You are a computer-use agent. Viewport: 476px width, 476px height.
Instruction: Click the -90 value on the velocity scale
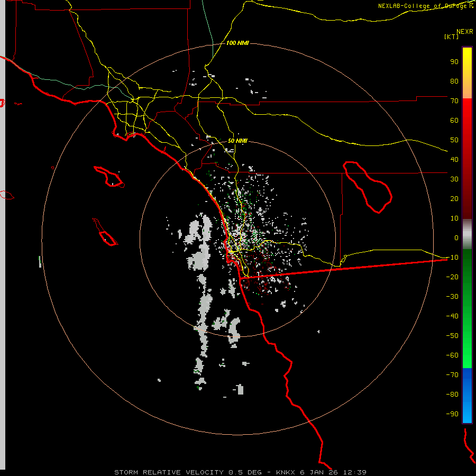tap(452, 414)
